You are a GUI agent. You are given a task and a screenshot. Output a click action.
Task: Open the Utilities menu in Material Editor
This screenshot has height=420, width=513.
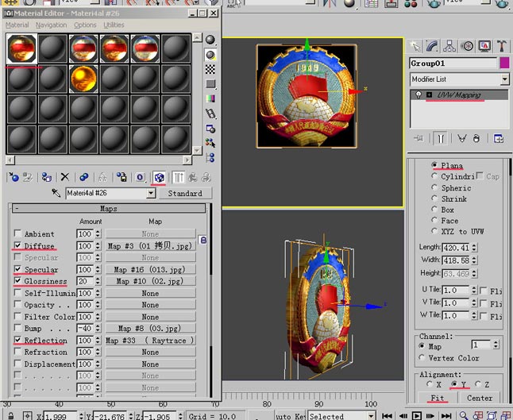pyautogui.click(x=114, y=25)
